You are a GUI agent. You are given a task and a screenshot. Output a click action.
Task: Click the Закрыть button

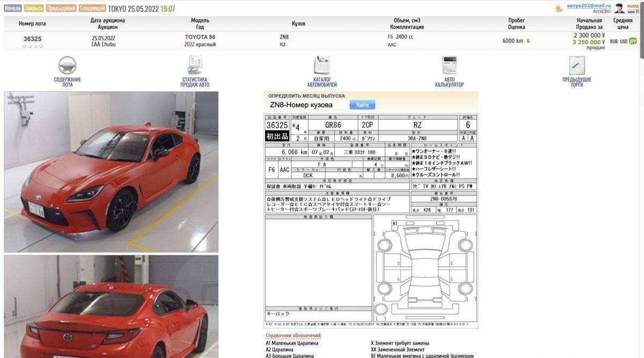tap(34, 9)
